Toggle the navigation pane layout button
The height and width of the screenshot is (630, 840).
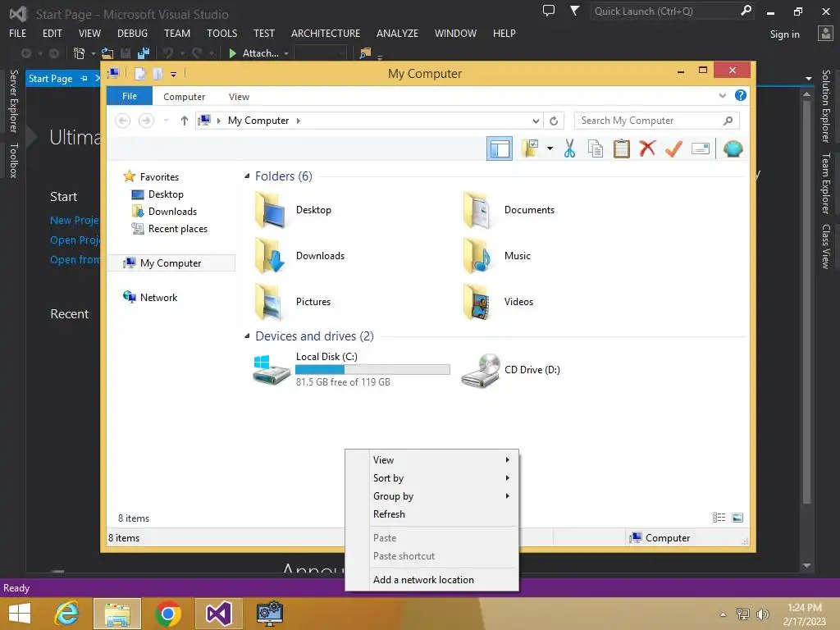tap(500, 149)
